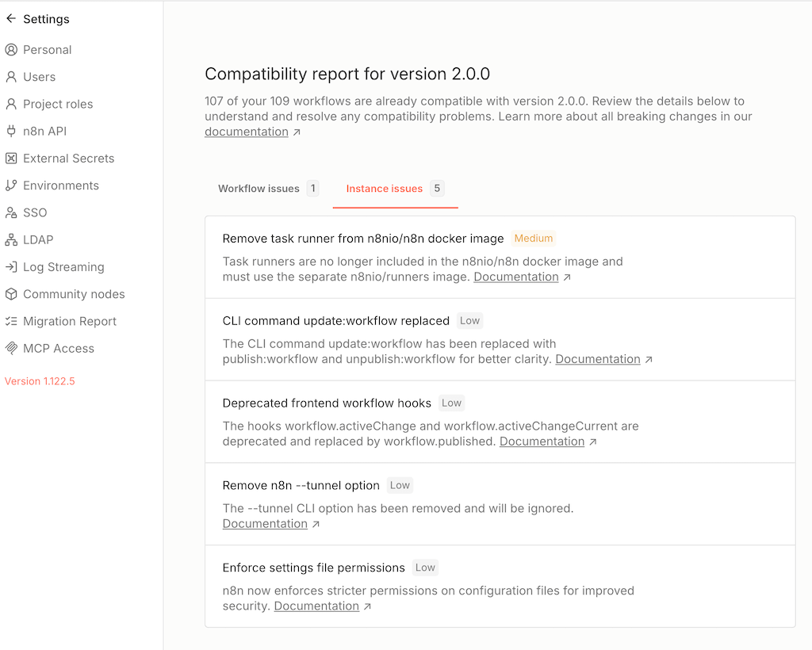Click the SSO lock icon
The width and height of the screenshot is (812, 650).
click(x=11, y=212)
